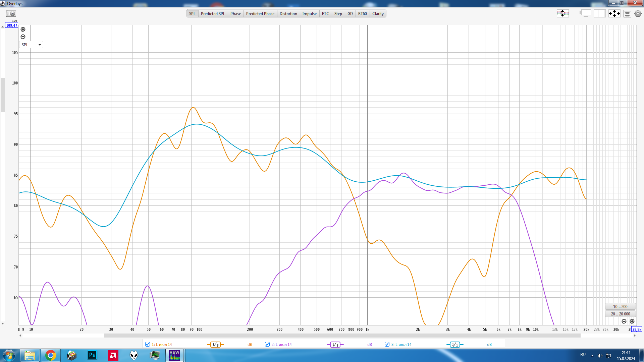This screenshot has width=644, height=362.
Task: Click the vertical zoom out magnifier icon
Action: pos(23,37)
